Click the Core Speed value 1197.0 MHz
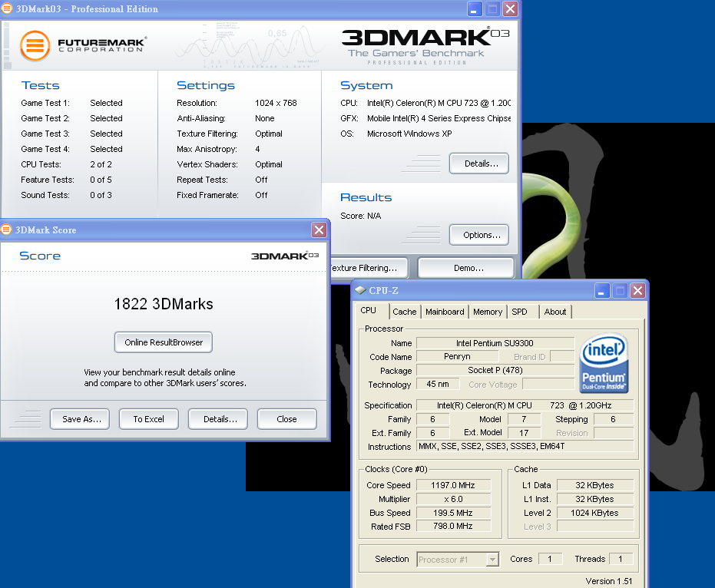Screen dimensions: 715x588 point(454,485)
